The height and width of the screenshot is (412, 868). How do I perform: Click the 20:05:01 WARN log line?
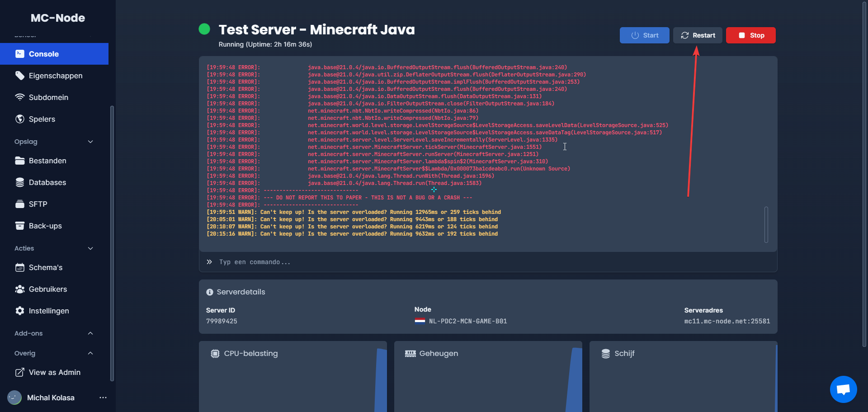click(352, 219)
